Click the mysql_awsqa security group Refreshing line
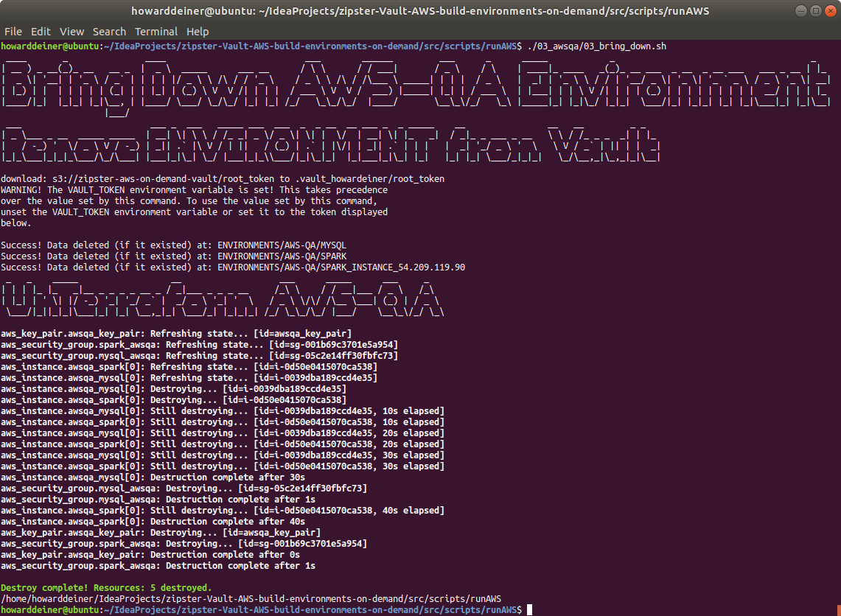The image size is (841, 616). point(200,355)
